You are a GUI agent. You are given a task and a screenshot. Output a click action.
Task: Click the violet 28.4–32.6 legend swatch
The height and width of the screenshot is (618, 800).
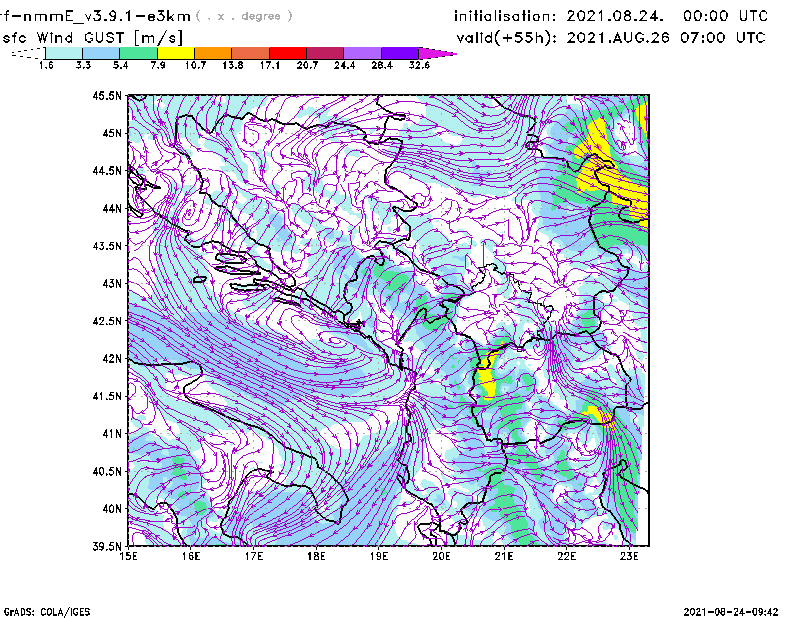(x=400, y=53)
